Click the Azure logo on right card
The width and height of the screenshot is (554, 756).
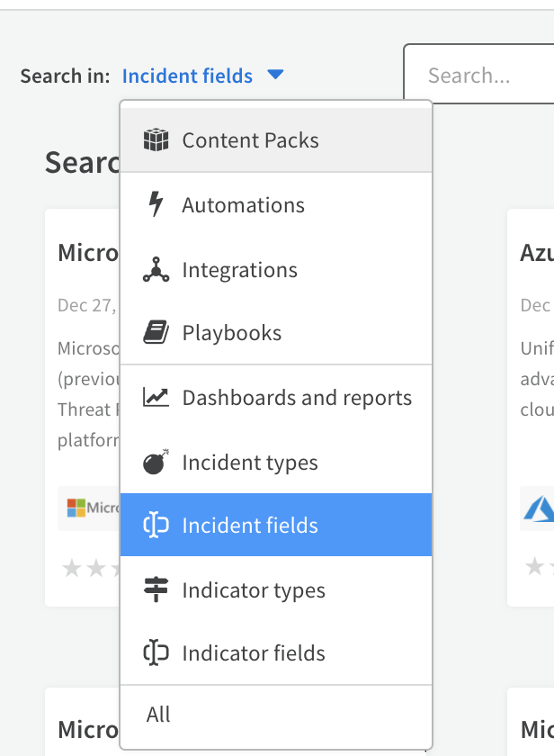coord(538,508)
